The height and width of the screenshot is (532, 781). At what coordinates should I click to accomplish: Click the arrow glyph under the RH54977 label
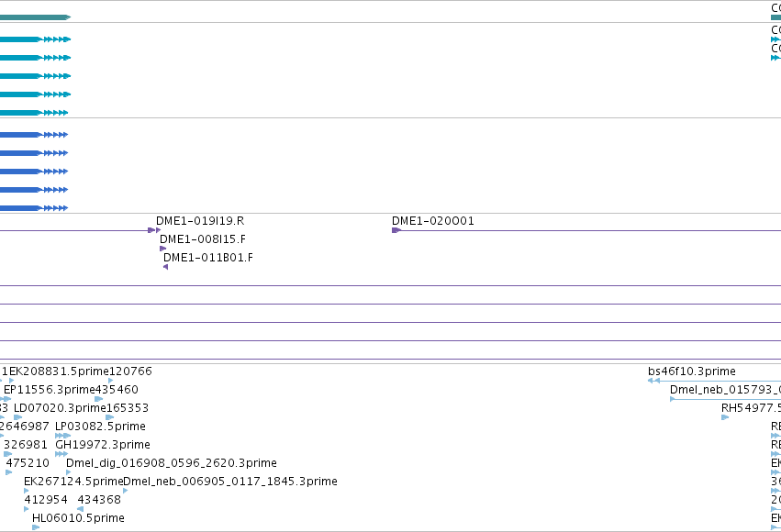pyautogui.click(x=725, y=417)
